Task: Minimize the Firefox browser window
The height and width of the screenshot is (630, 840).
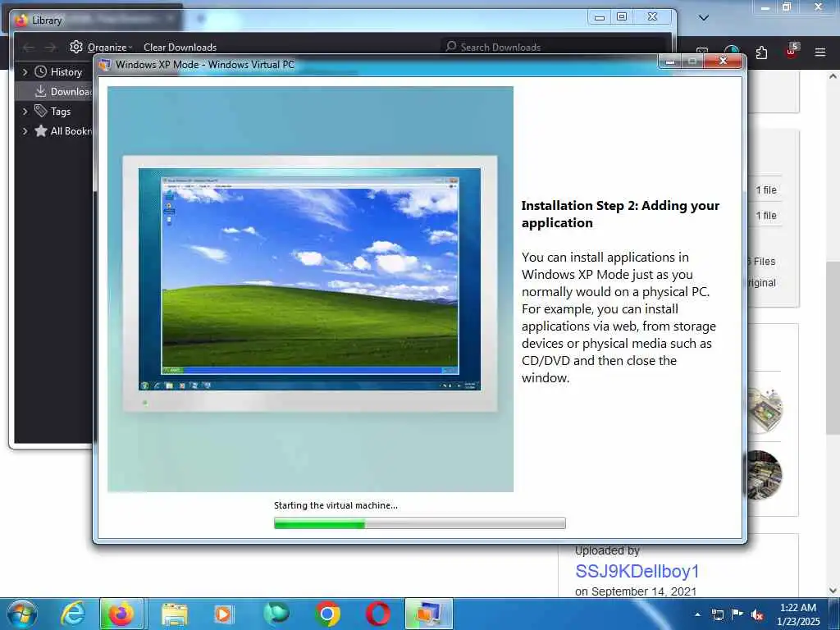Action: click(x=765, y=7)
